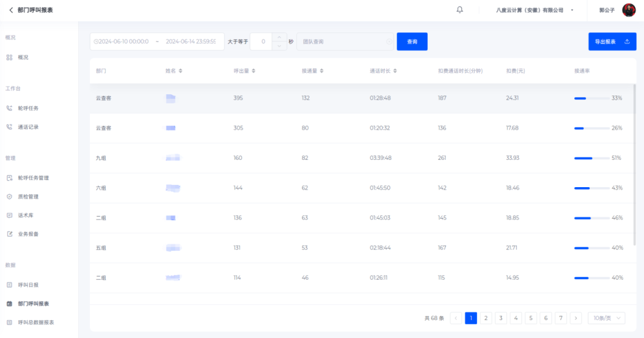Go to next page with right chevron

coord(576,318)
